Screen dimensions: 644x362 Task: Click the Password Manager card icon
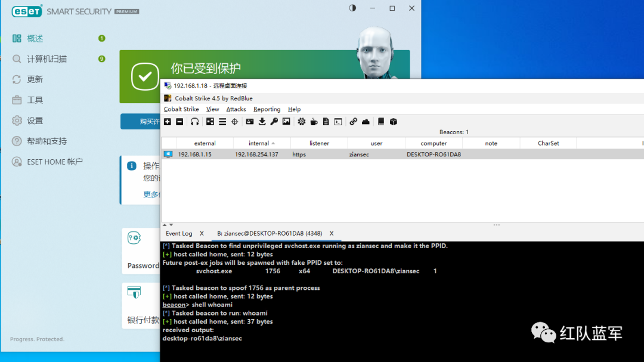click(x=134, y=238)
